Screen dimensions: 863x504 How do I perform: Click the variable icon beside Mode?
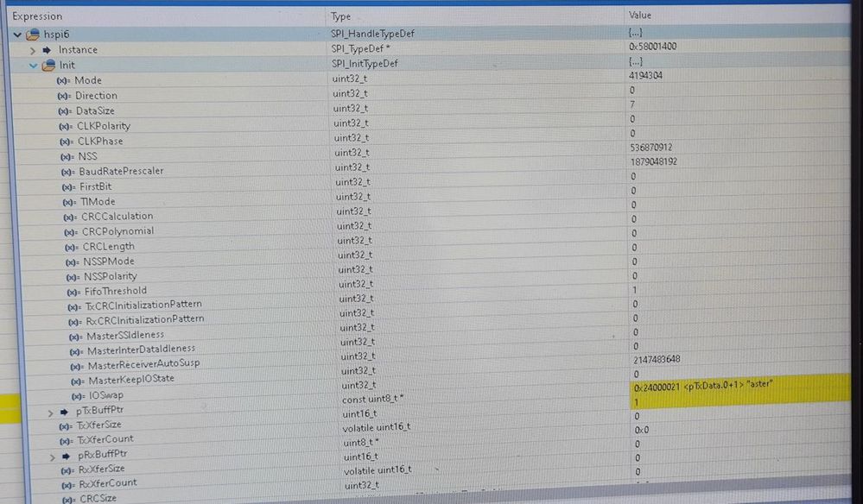click(63, 81)
